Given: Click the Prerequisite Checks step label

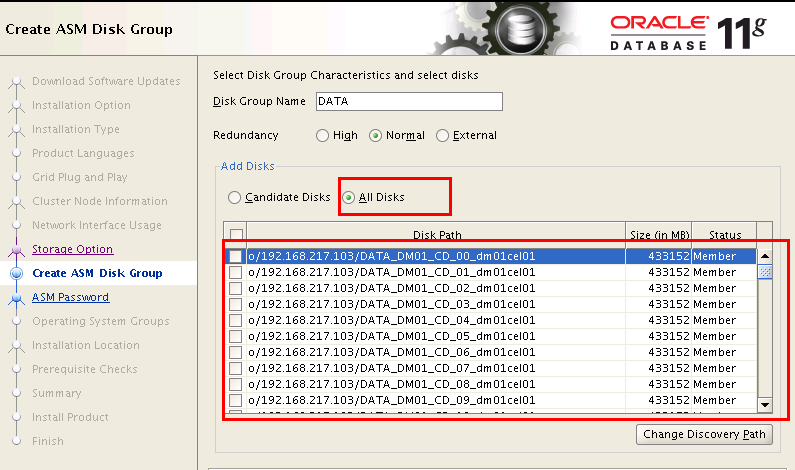Looking at the screenshot, I should (x=85, y=369).
